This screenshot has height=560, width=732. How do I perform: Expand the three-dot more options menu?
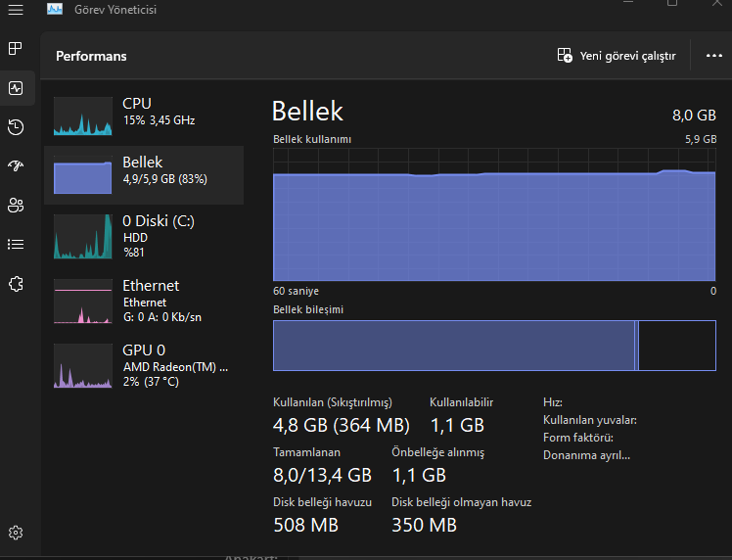(x=713, y=56)
